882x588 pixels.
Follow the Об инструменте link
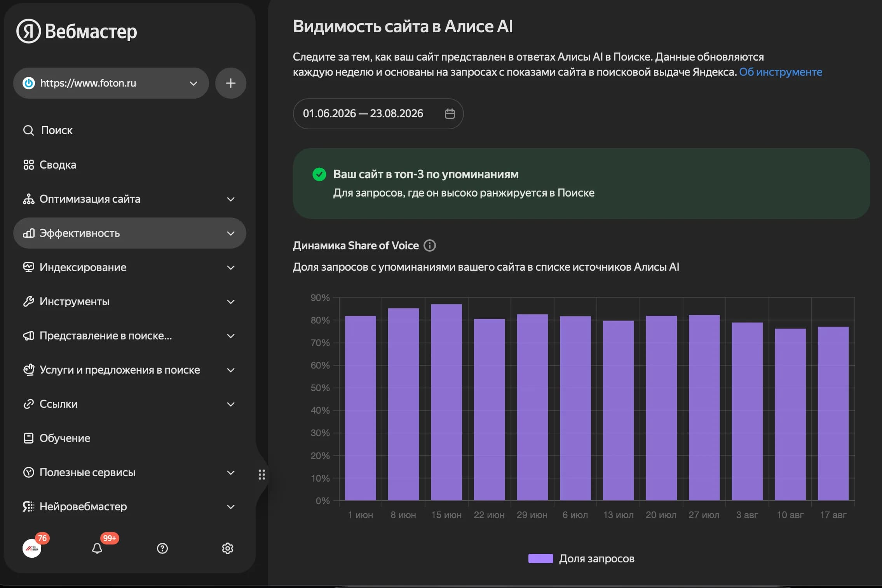pyautogui.click(x=781, y=72)
